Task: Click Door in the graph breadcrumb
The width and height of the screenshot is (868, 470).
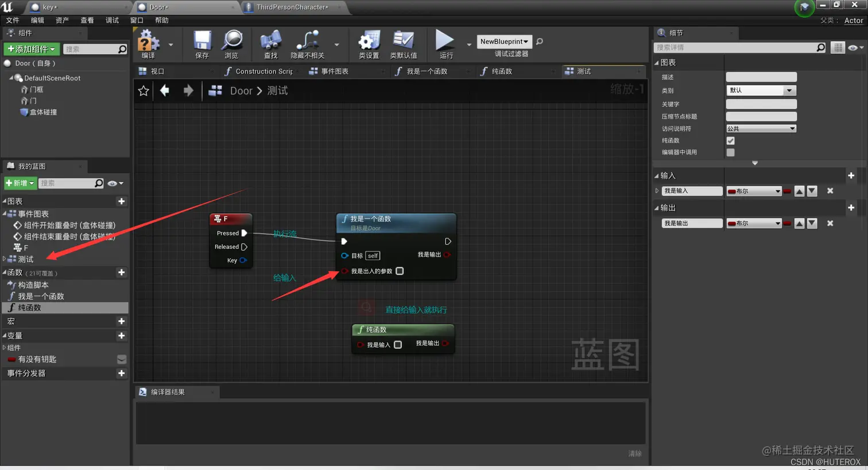Action: (x=241, y=91)
